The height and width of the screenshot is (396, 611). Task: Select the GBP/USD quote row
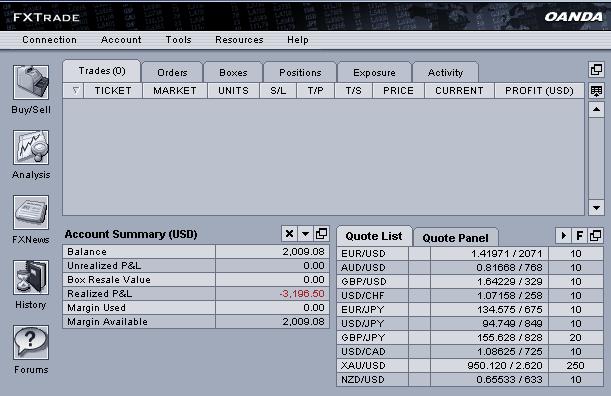pyautogui.click(x=470, y=281)
